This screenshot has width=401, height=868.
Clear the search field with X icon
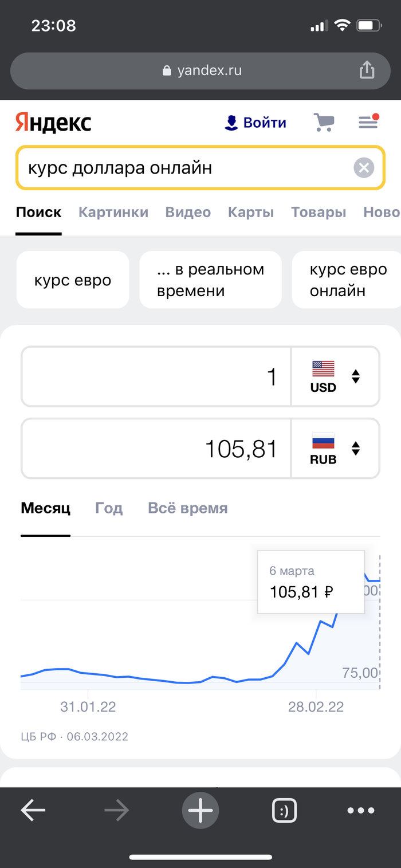363,168
